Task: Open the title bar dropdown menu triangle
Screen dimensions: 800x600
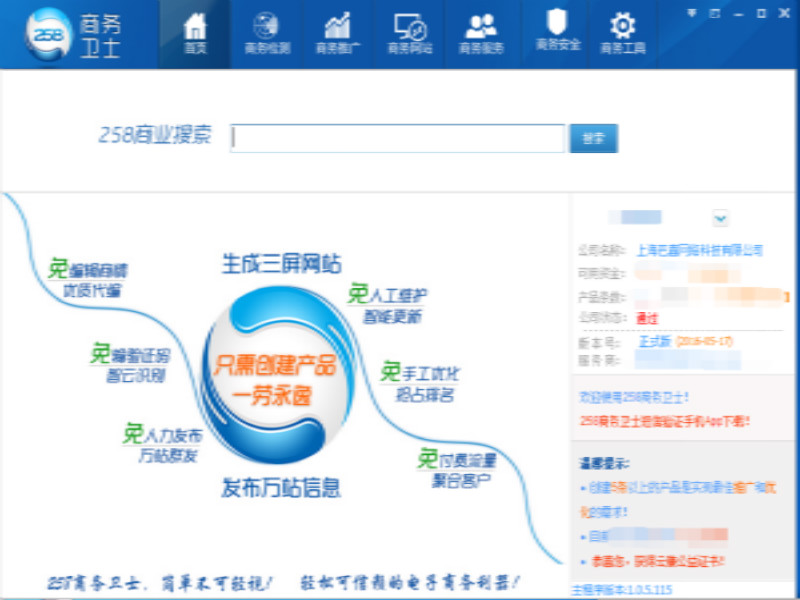Action: [x=692, y=13]
